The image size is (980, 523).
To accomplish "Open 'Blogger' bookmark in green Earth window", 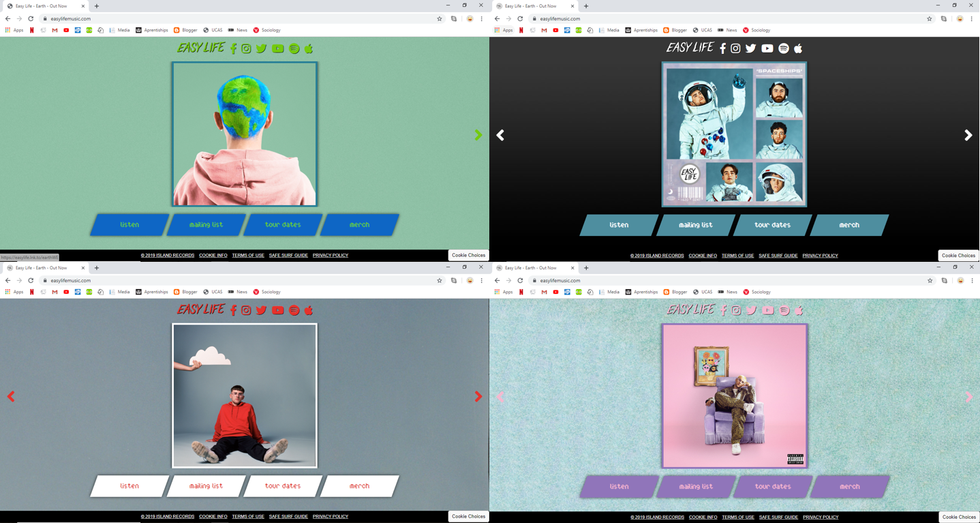I will pos(185,30).
